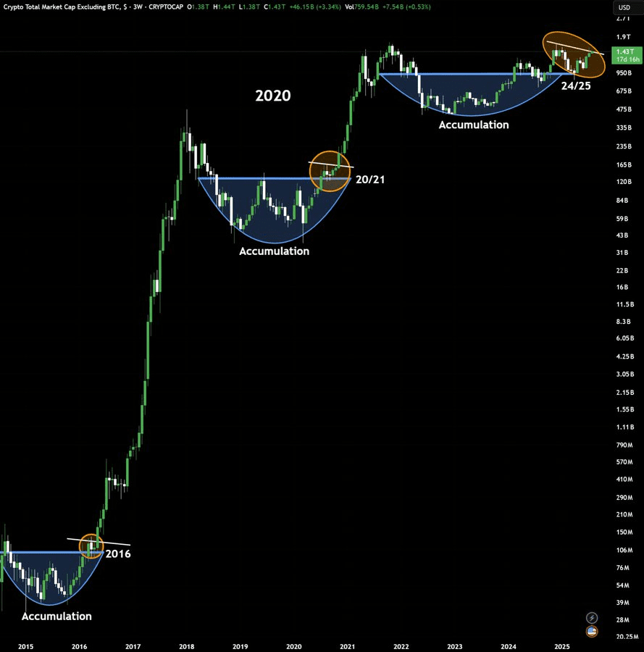The width and height of the screenshot is (644, 652).
Task: Select Accumulation text under the 2022-2024 cup
Action: click(474, 125)
